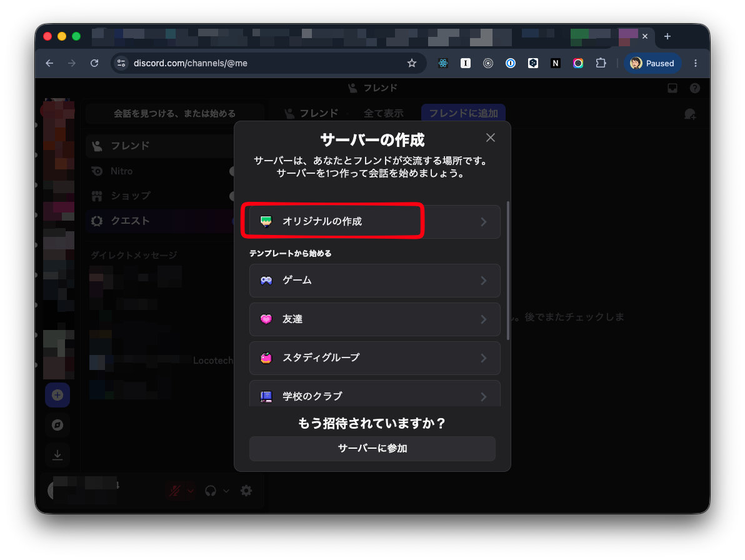Open the Chrome three-dot menu

[x=696, y=63]
